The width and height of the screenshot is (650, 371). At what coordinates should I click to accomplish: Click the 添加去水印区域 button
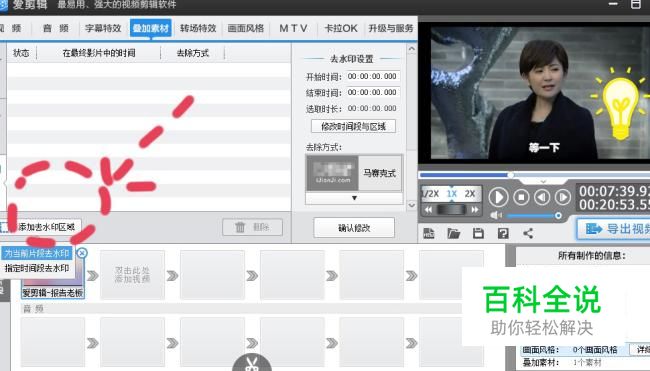coord(41,227)
